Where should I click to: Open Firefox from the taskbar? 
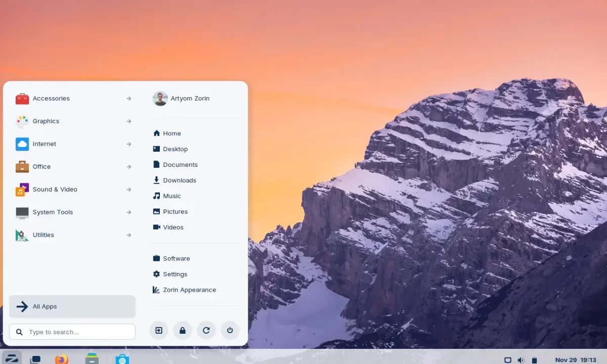(62, 359)
